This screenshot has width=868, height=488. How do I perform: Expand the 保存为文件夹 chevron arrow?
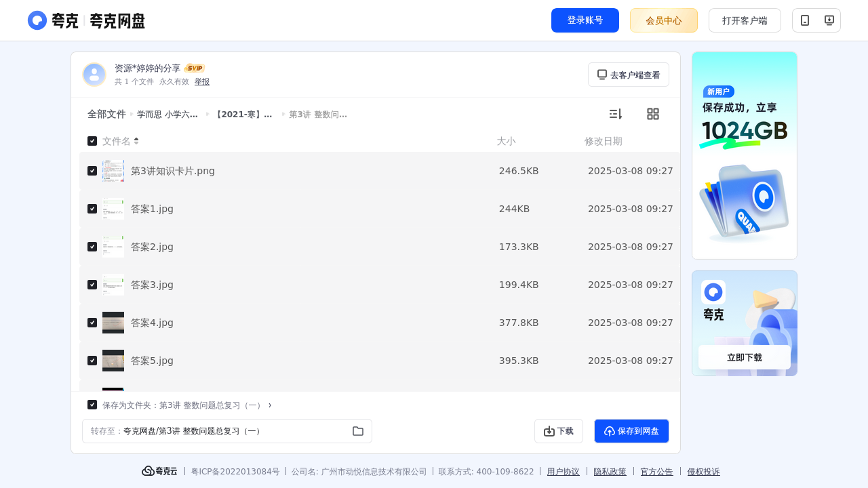coord(270,405)
